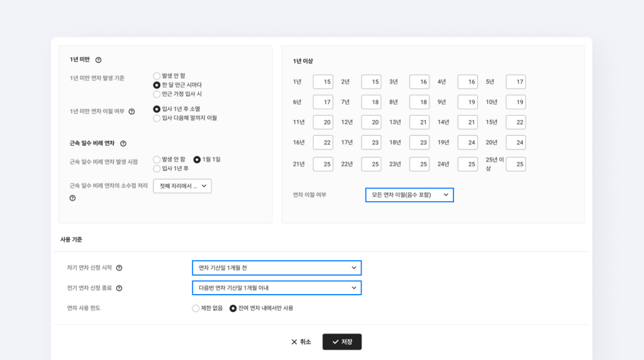Click help icon beside 1년 미만 연차 이월 여부
The width and height of the screenshot is (644, 360).
[x=131, y=111]
